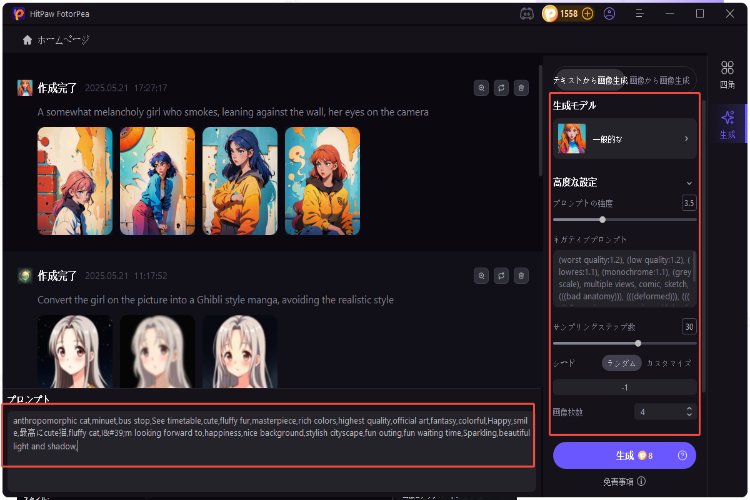Select the 四角 sidebar tool
Image resolution: width=750 pixels, height=500 pixels.
click(x=727, y=73)
